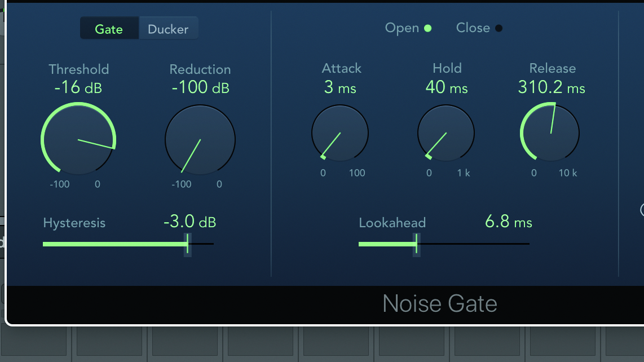Click the Hysteresis slider handle

pyautogui.click(x=188, y=244)
